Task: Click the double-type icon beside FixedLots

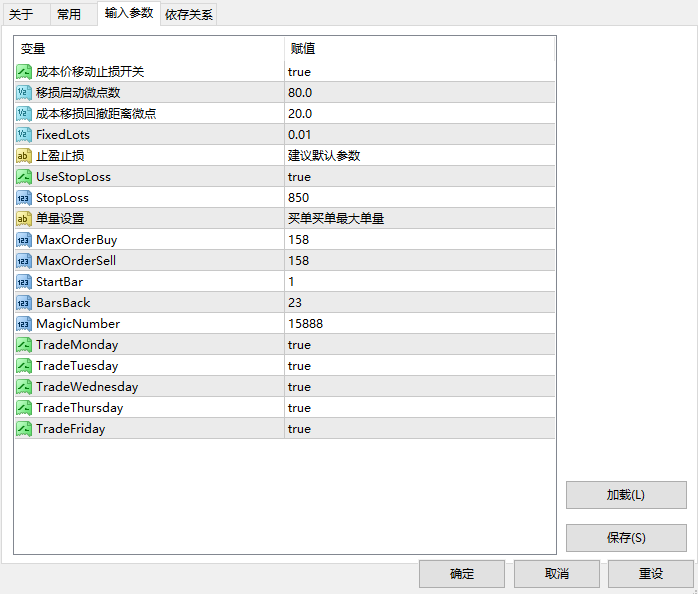Action: [x=24, y=135]
